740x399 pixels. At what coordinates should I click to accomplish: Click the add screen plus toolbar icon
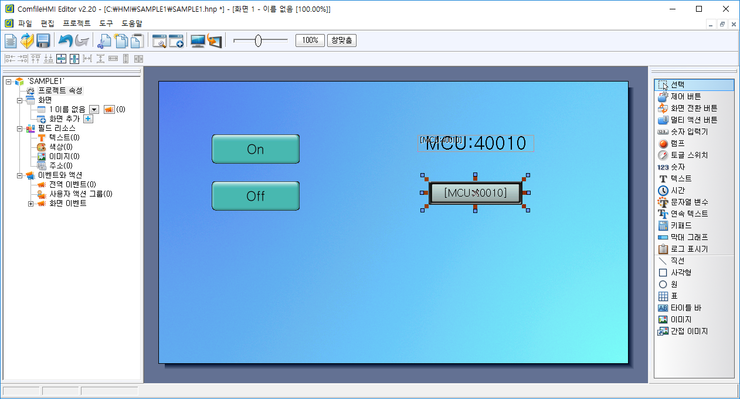(x=176, y=41)
